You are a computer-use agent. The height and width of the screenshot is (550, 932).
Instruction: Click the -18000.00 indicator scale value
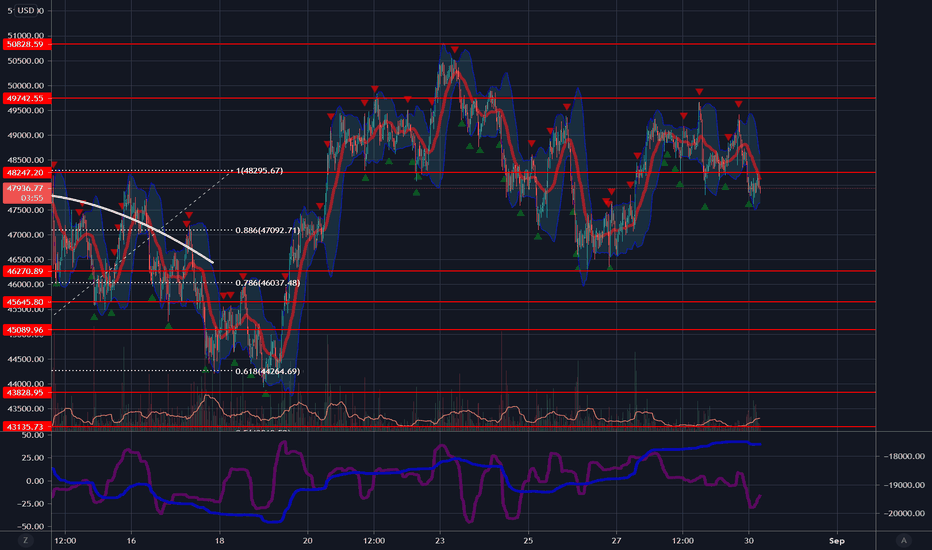tap(903, 456)
